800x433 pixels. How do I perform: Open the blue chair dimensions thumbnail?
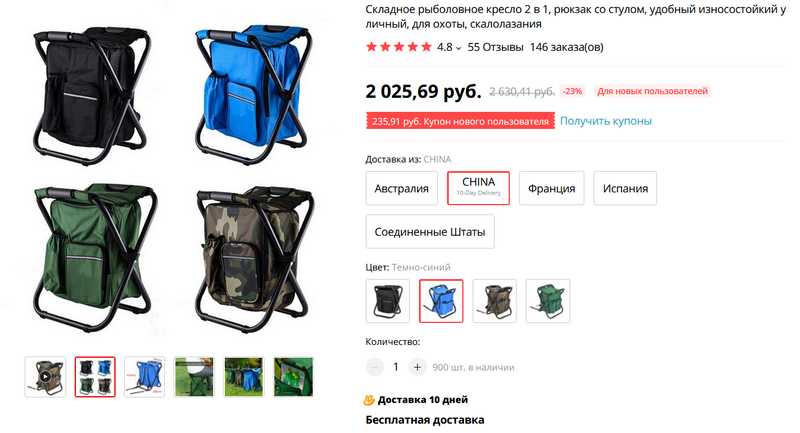point(144,377)
